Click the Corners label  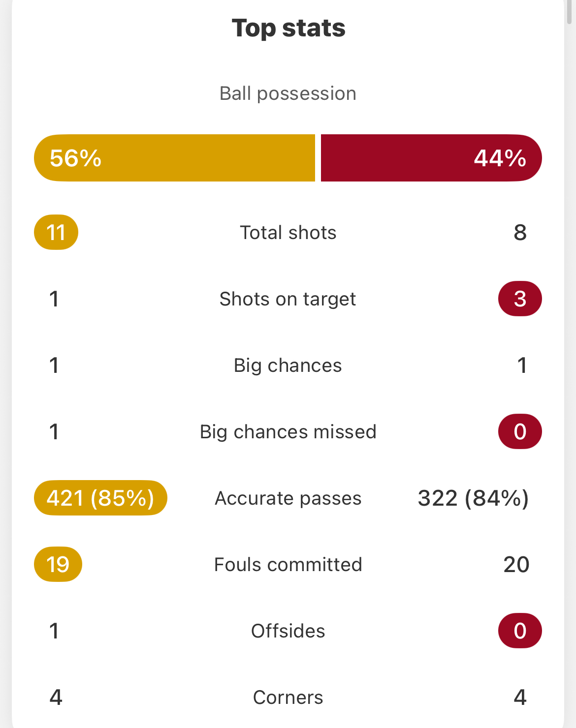pyautogui.click(x=288, y=698)
